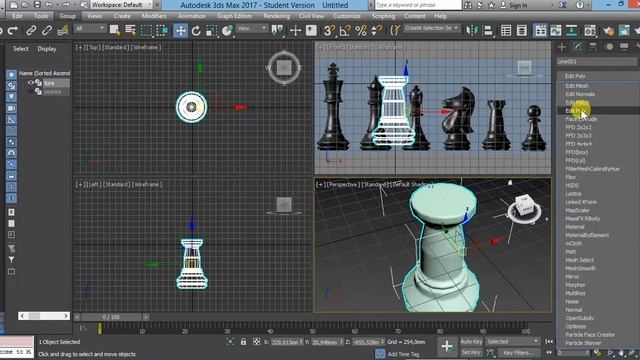Toggle eye visibility for first scene object

coord(31,82)
